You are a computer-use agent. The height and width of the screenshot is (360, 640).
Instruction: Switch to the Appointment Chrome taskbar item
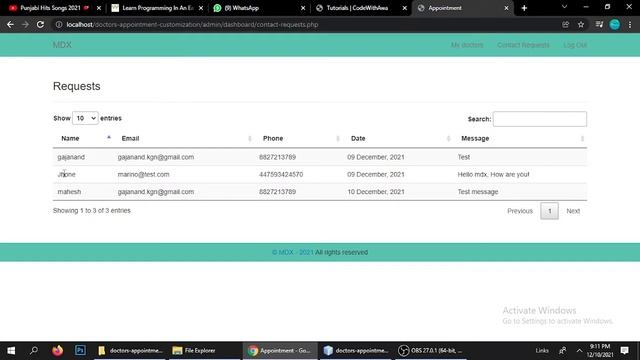[280, 351]
